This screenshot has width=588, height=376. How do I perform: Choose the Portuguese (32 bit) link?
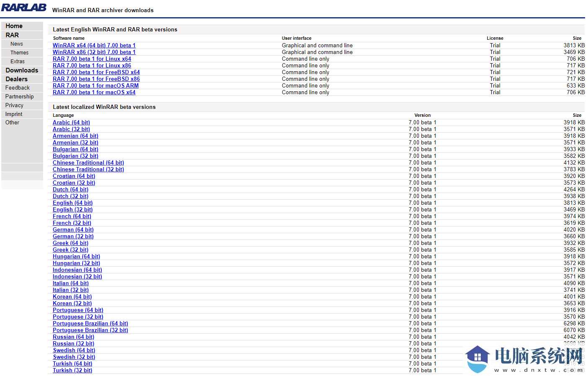tap(78, 317)
